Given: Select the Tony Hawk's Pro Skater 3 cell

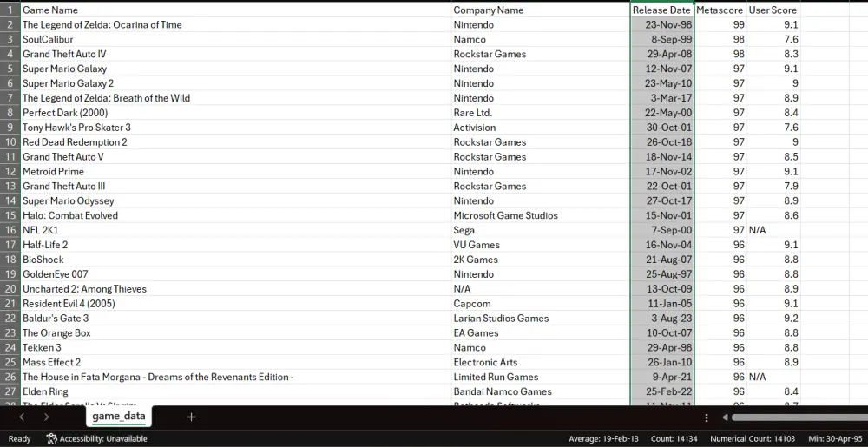Looking at the screenshot, I should click(236, 128).
